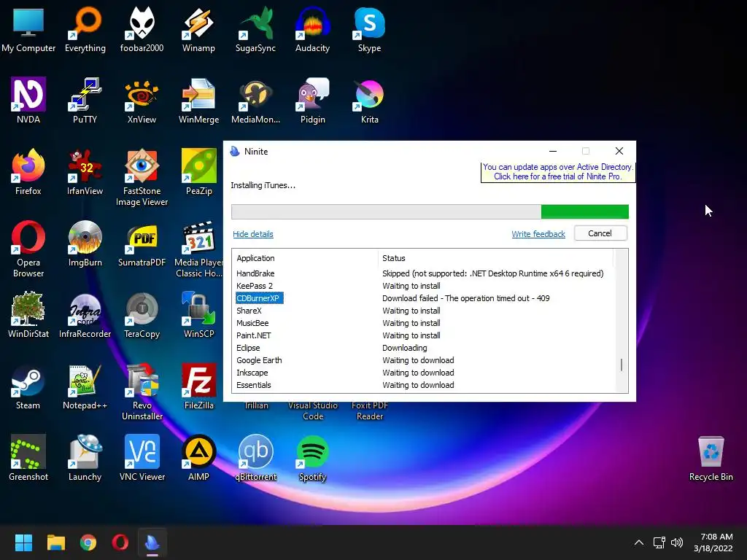Click the qBittorrent desktop icon
This screenshot has height=560, width=747.
256,458
